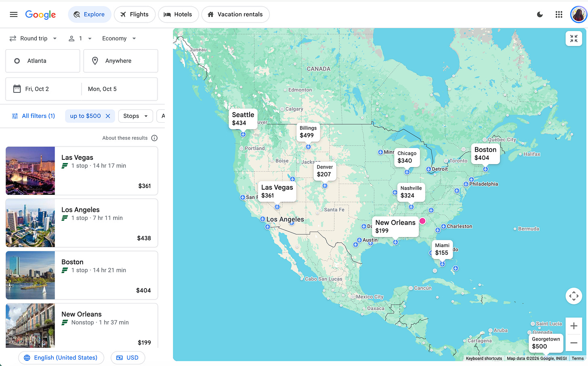Zoom in on the map
This screenshot has height=366, width=588.
coord(574,326)
